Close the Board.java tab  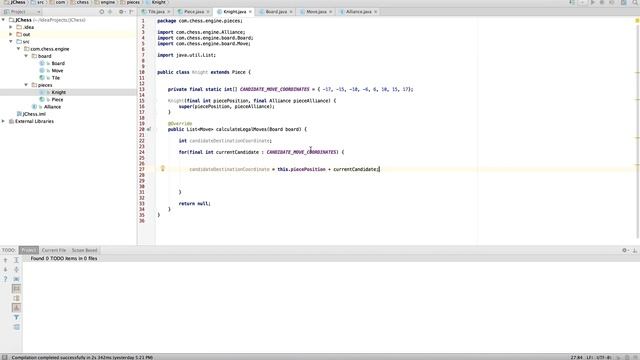click(291, 12)
